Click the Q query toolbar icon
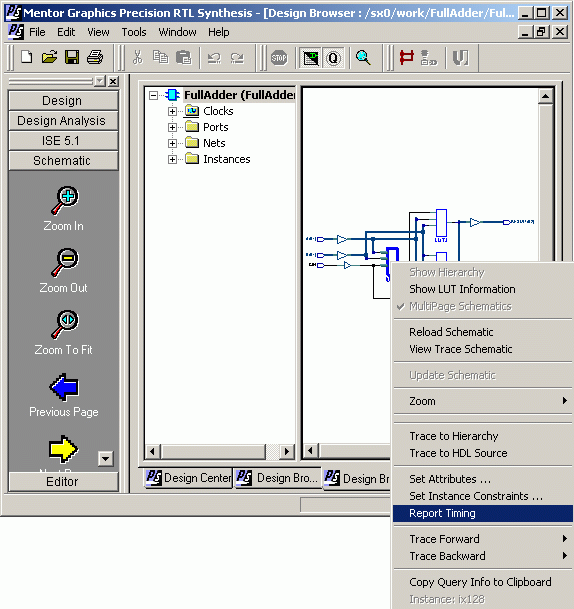The height and width of the screenshot is (609, 574). tap(333, 58)
